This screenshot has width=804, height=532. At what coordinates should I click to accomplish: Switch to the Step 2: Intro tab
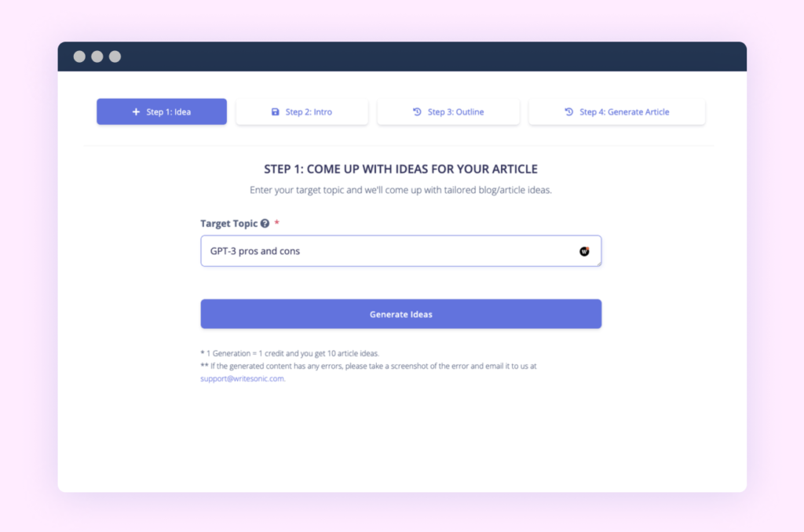point(302,111)
